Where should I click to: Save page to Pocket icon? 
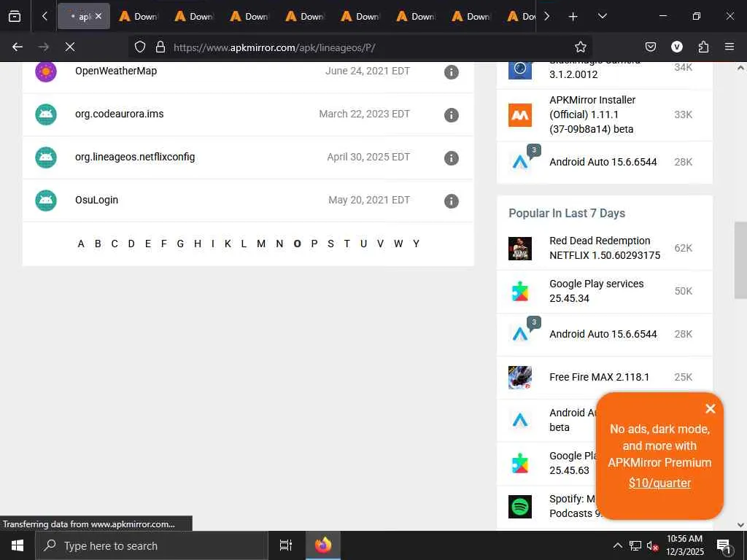click(650, 47)
